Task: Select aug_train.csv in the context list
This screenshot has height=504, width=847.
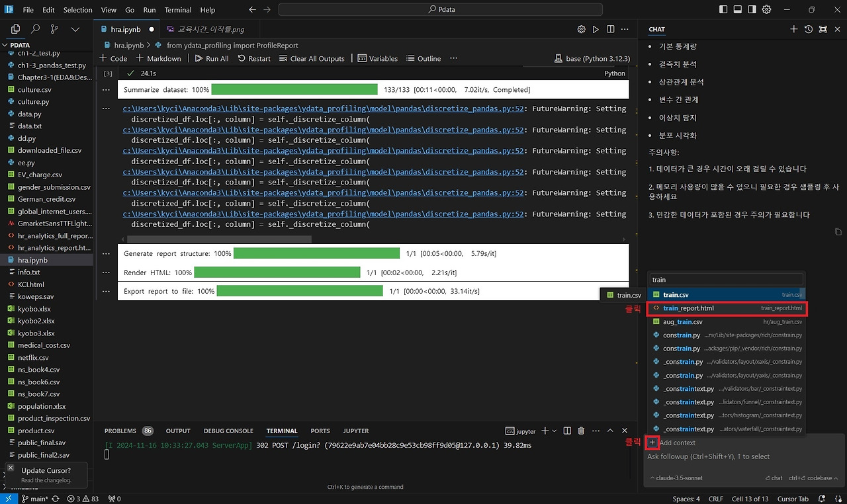Action: (727, 321)
